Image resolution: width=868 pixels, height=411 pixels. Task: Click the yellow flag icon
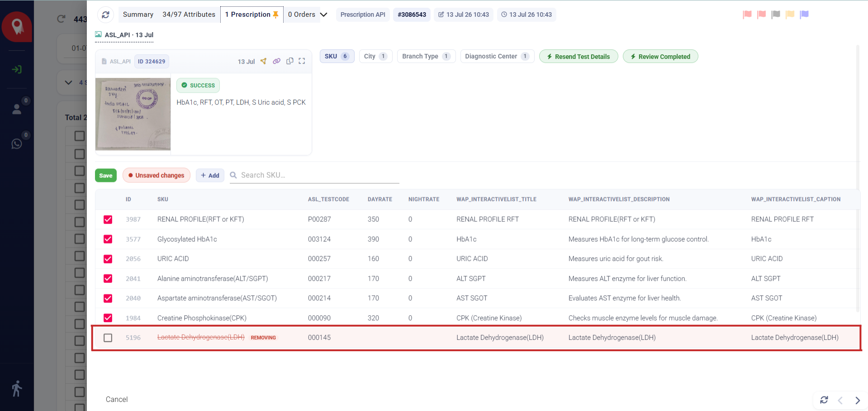coord(790,14)
